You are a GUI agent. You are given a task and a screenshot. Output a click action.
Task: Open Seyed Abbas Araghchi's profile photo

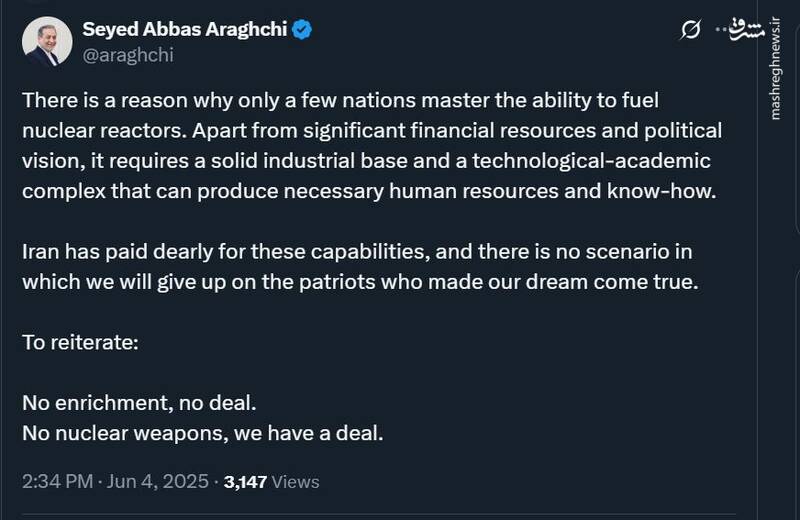[x=42, y=42]
